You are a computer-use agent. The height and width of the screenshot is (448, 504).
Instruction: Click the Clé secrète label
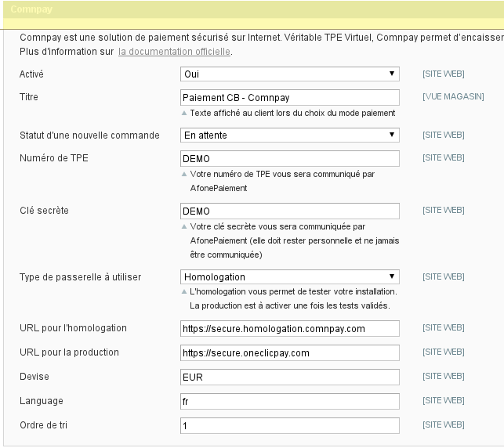click(x=45, y=211)
